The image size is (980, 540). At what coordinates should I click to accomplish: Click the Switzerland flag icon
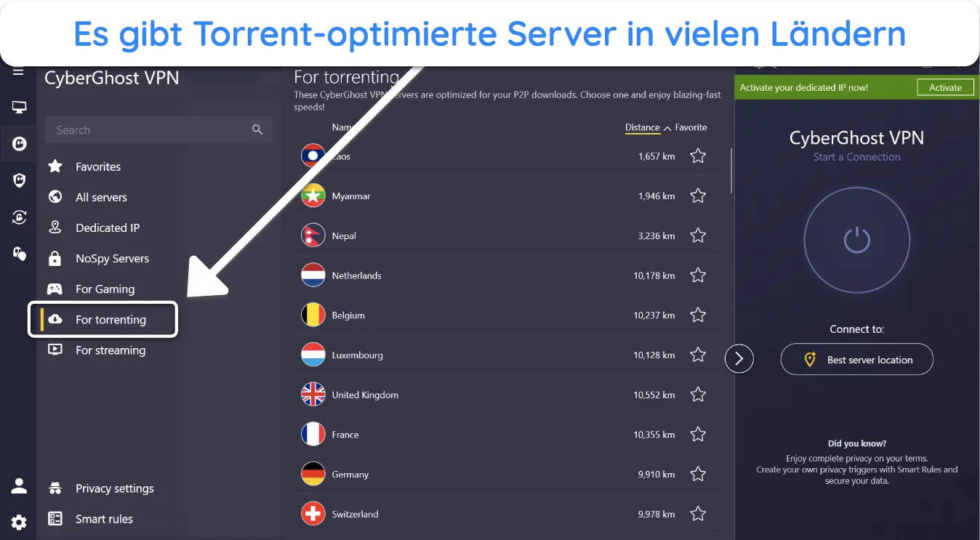tap(313, 514)
